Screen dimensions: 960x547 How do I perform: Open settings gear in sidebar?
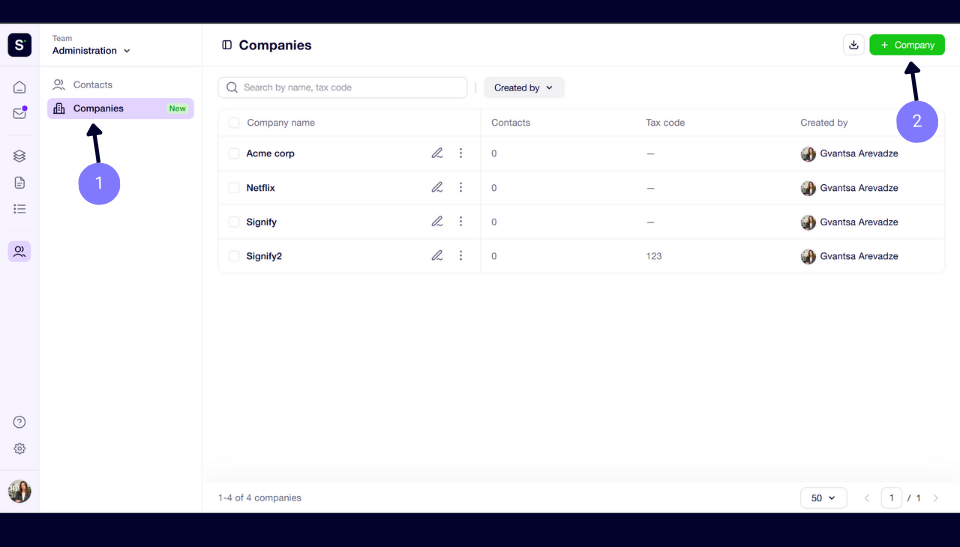20,448
